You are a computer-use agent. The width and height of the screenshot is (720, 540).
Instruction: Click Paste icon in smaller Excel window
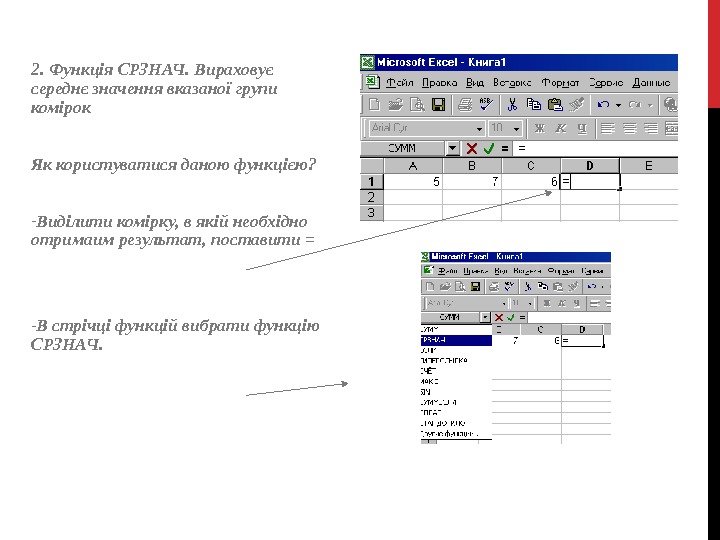pyautogui.click(x=558, y=287)
